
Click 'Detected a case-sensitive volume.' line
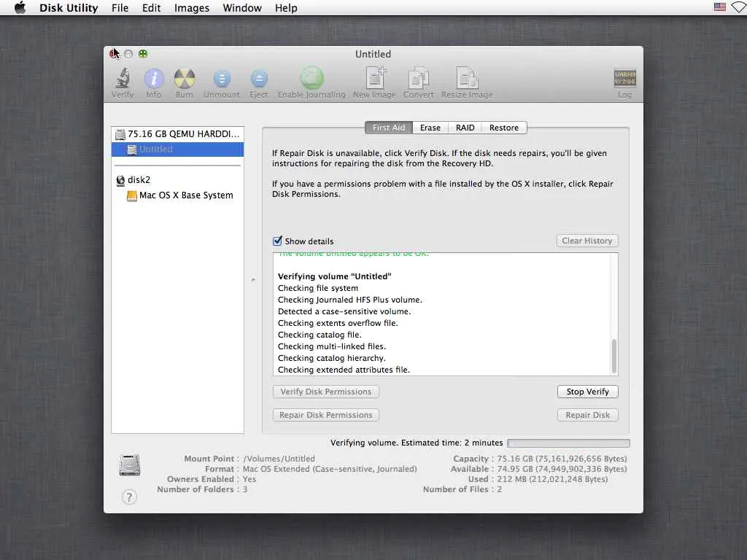click(x=344, y=311)
